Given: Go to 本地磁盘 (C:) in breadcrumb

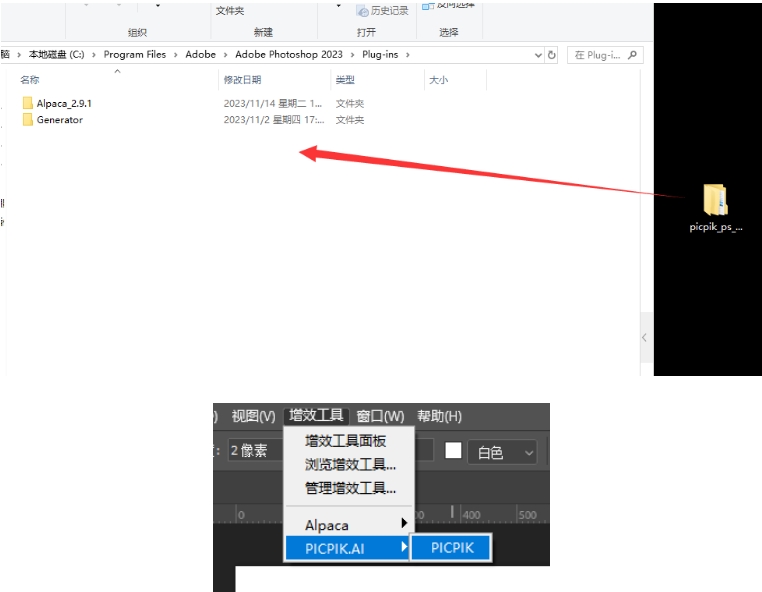Looking at the screenshot, I should (x=56, y=54).
